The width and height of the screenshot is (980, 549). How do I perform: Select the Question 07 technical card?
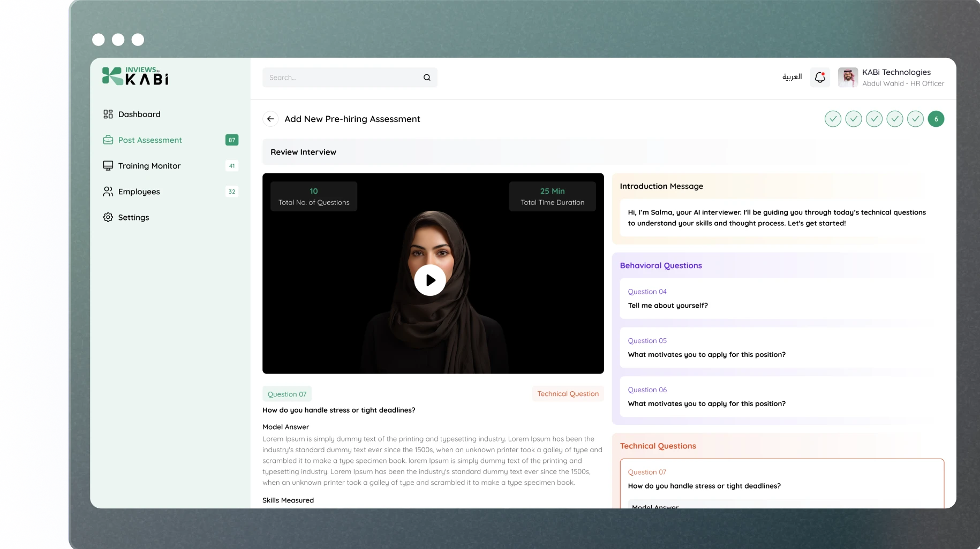coord(782,483)
